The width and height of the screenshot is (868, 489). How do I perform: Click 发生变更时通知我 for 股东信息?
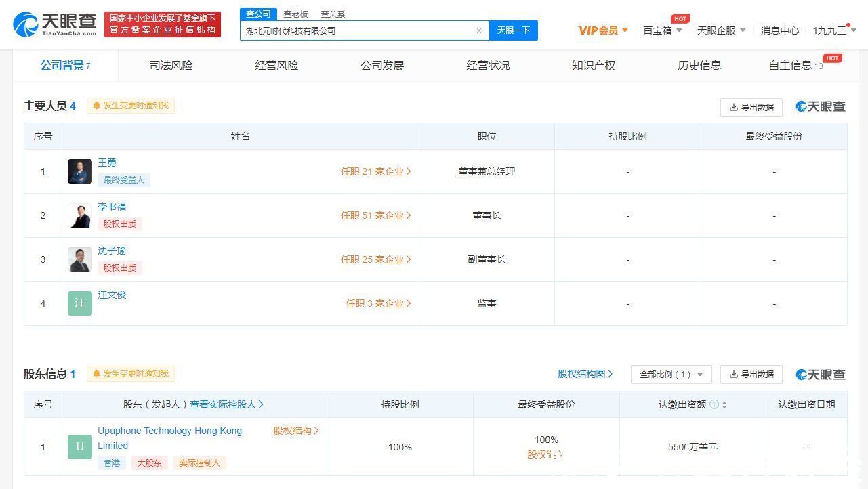(x=131, y=374)
